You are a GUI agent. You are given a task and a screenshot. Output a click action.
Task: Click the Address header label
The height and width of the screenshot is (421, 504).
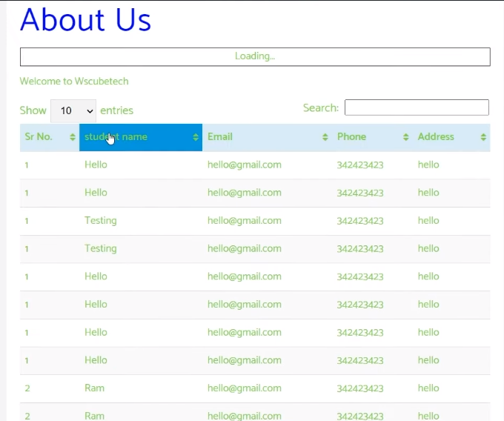(x=436, y=137)
